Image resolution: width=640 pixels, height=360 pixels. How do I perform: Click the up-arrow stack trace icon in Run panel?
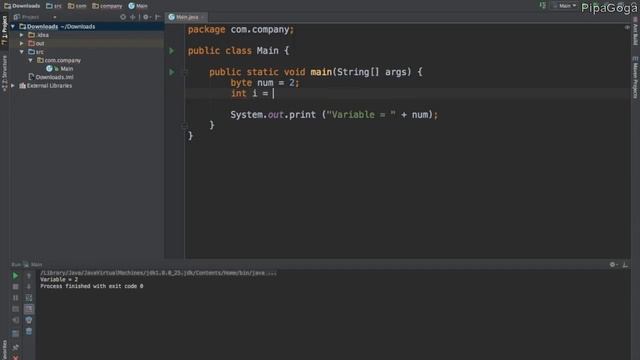tap(29, 276)
